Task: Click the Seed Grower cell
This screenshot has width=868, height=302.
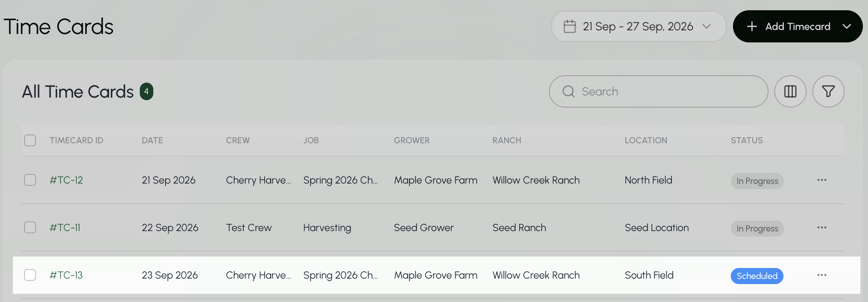Action: 424,227
